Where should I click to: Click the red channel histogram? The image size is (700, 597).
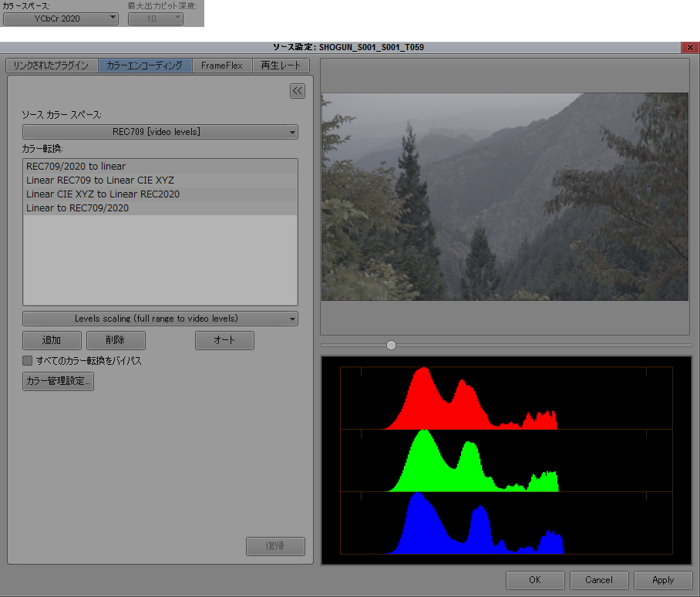coord(506,398)
